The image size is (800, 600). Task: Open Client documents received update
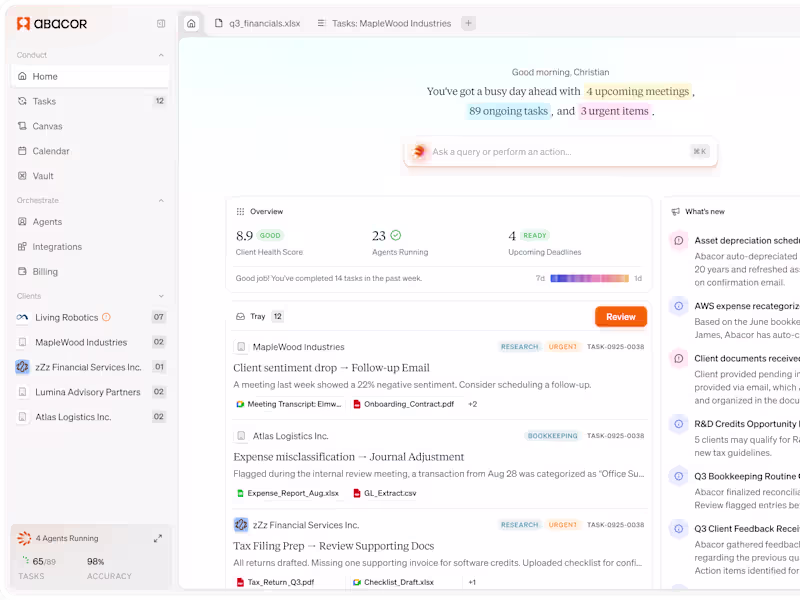(747, 359)
